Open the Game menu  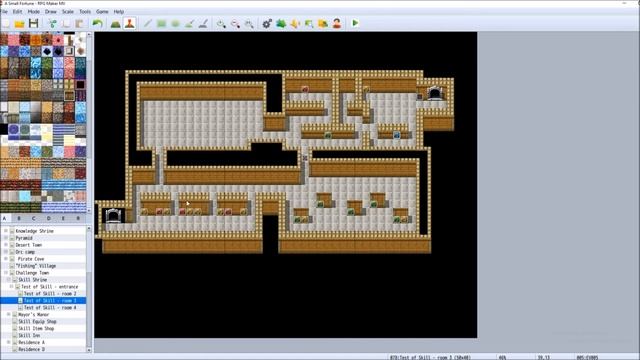click(x=102, y=12)
